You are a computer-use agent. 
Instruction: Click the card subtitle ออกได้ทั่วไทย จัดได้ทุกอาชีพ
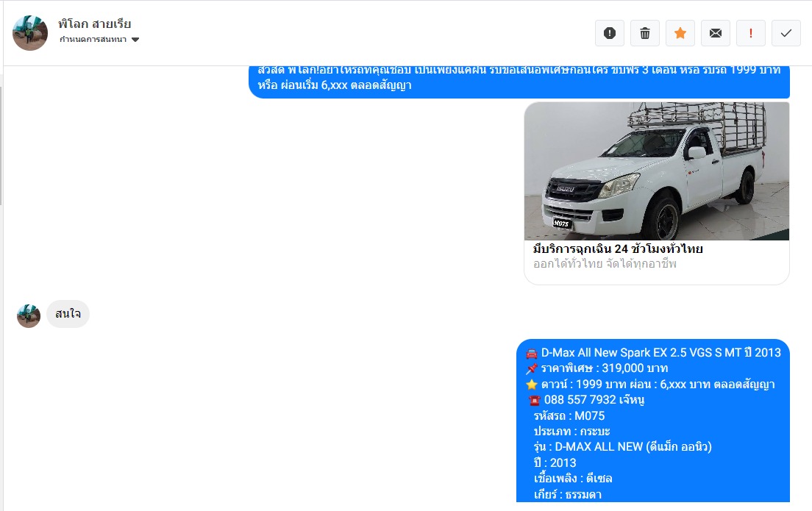(605, 264)
